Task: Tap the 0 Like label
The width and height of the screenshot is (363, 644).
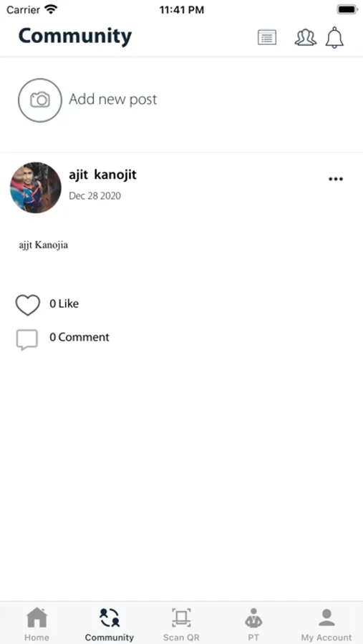Action: click(x=64, y=304)
